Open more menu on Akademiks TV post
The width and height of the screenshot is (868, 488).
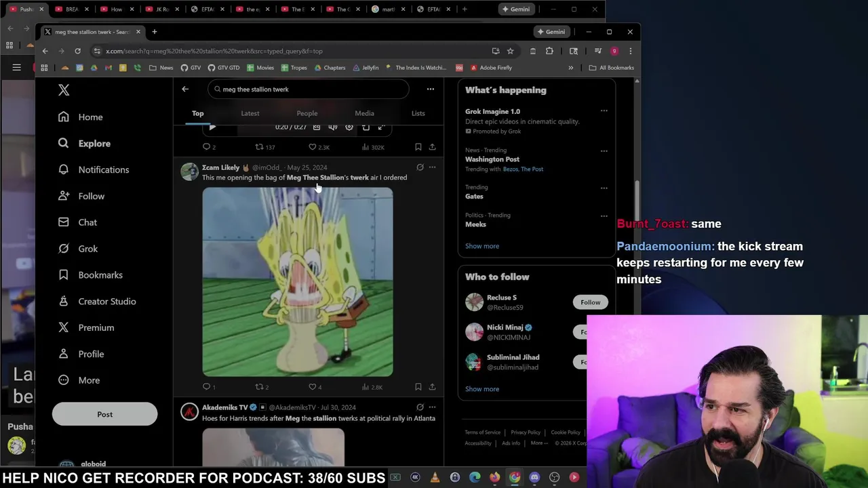pyautogui.click(x=432, y=407)
